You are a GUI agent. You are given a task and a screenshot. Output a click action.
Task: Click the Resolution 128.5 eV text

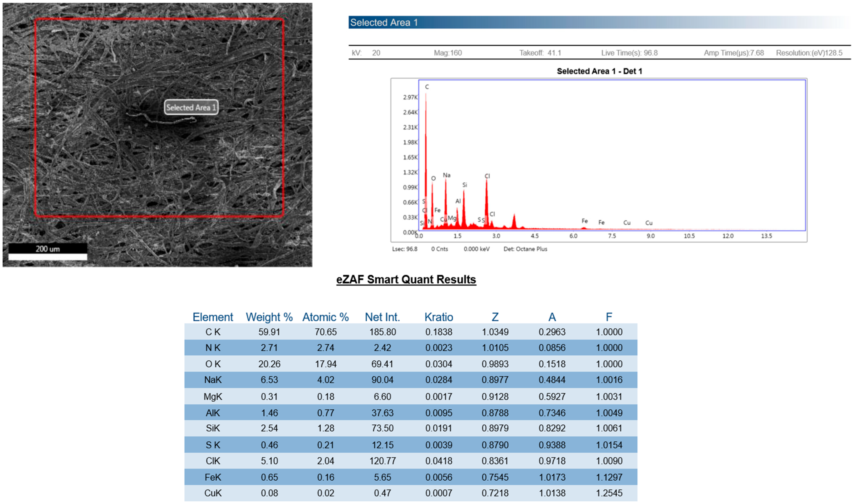(809, 53)
